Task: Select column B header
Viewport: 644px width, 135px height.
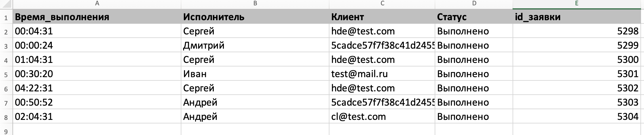Action: pos(255,4)
